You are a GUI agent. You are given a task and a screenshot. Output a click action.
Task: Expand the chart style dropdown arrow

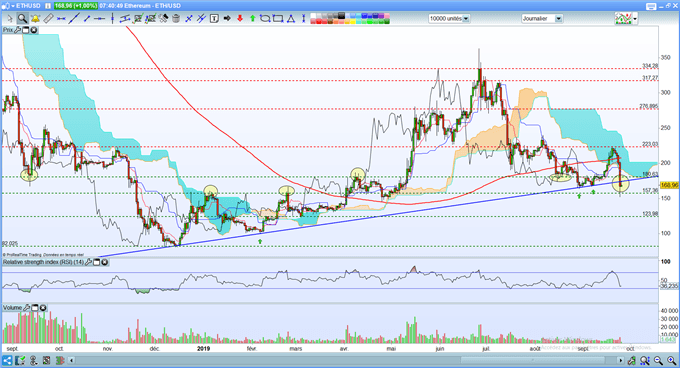[x=635, y=19]
